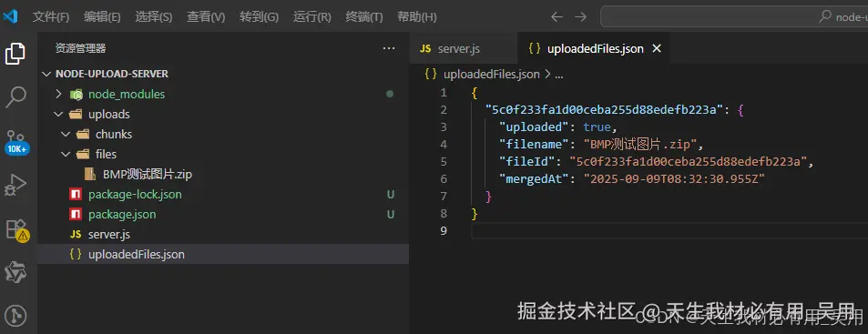Click the true value on line 3
This screenshot has width=868, height=334.
597,127
